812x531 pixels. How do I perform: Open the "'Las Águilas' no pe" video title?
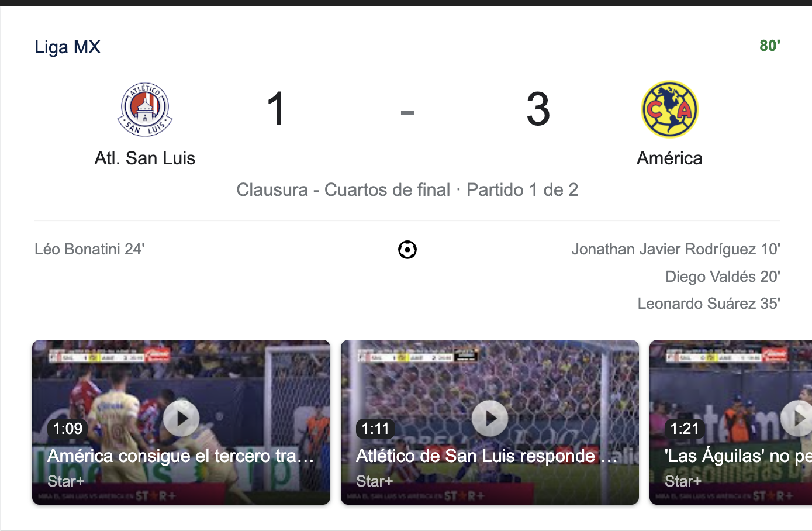(738, 456)
